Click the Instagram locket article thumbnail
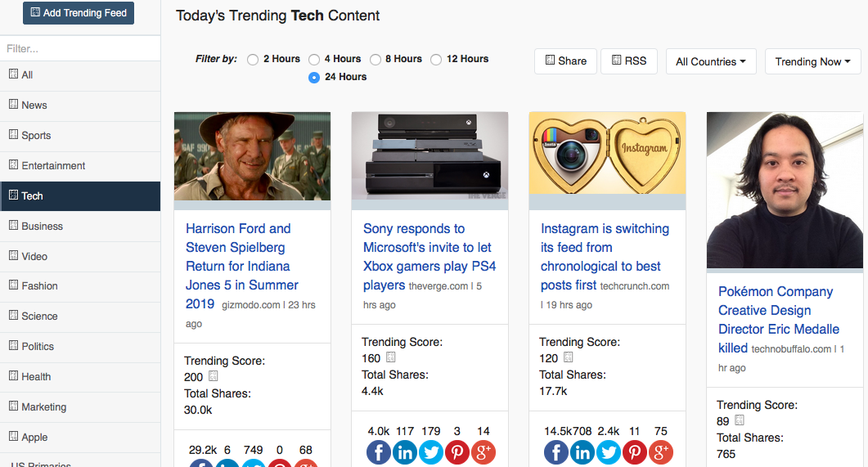Viewport: 868px width, 467px height. pyautogui.click(x=607, y=153)
